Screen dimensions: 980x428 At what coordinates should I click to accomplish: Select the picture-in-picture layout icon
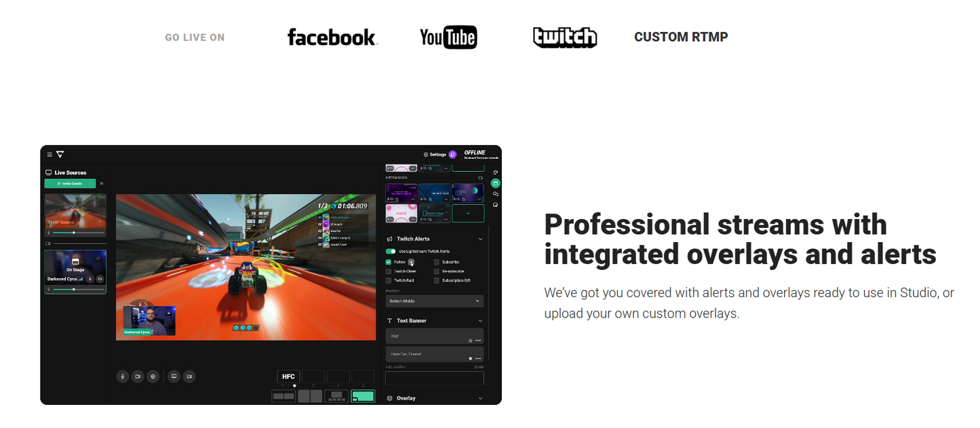pyautogui.click(x=363, y=396)
